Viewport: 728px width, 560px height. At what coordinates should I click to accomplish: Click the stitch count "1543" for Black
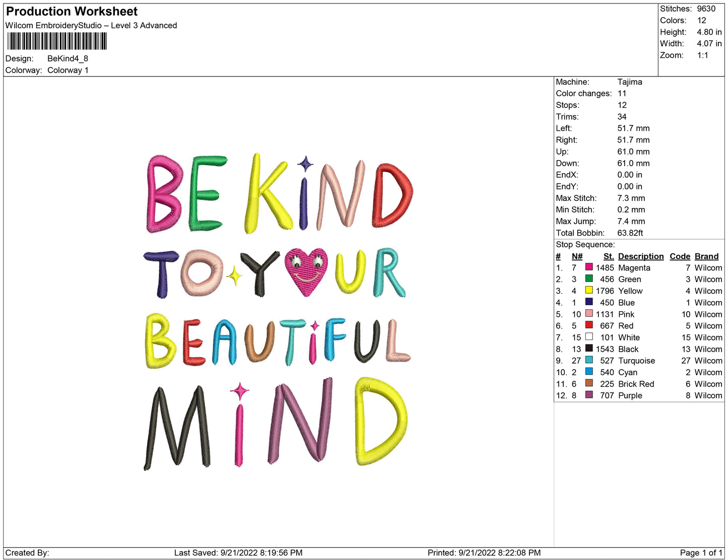pos(605,349)
